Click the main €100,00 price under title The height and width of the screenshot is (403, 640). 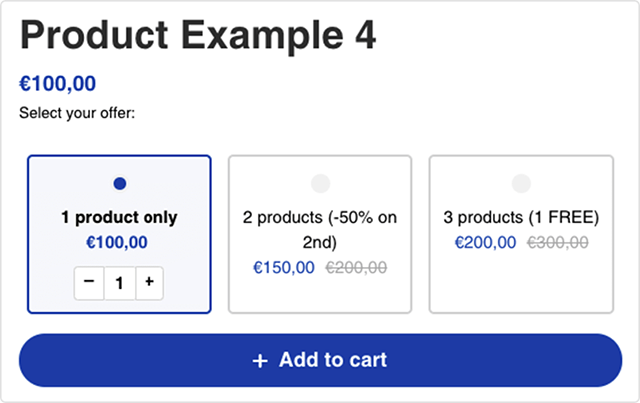58,84
